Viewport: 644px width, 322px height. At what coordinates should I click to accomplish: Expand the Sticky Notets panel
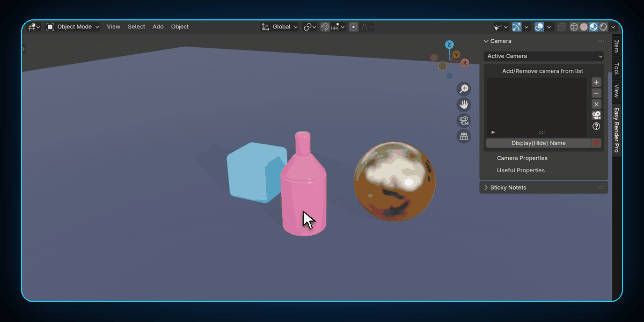(x=486, y=187)
